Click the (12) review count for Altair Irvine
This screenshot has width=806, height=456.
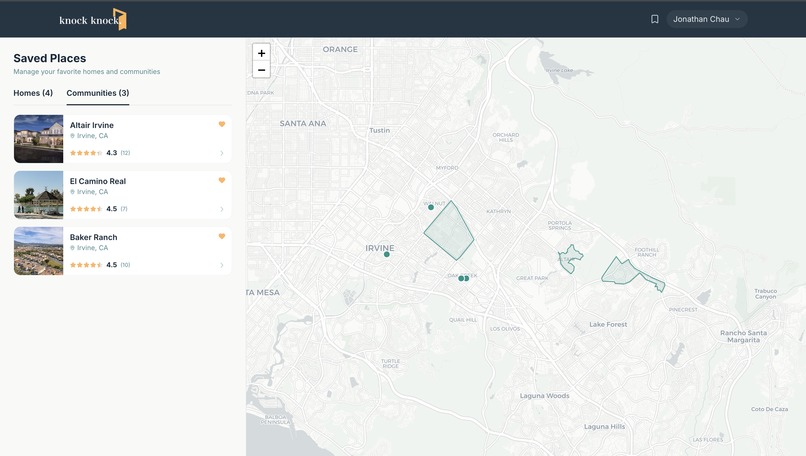point(125,153)
